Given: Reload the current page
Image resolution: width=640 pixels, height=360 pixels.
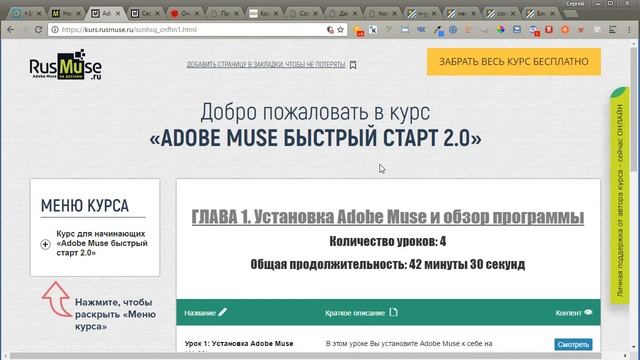Looking at the screenshot, I should (x=38, y=29).
